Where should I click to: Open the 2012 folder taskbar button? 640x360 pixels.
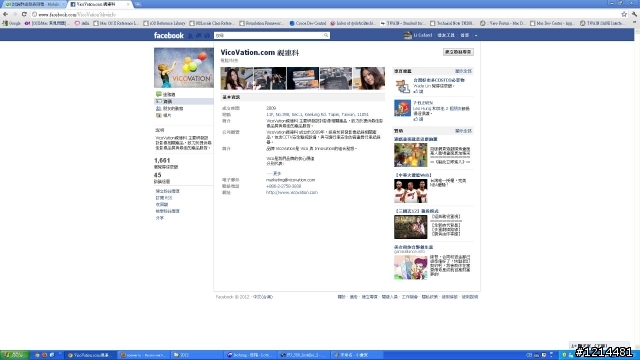(196, 355)
